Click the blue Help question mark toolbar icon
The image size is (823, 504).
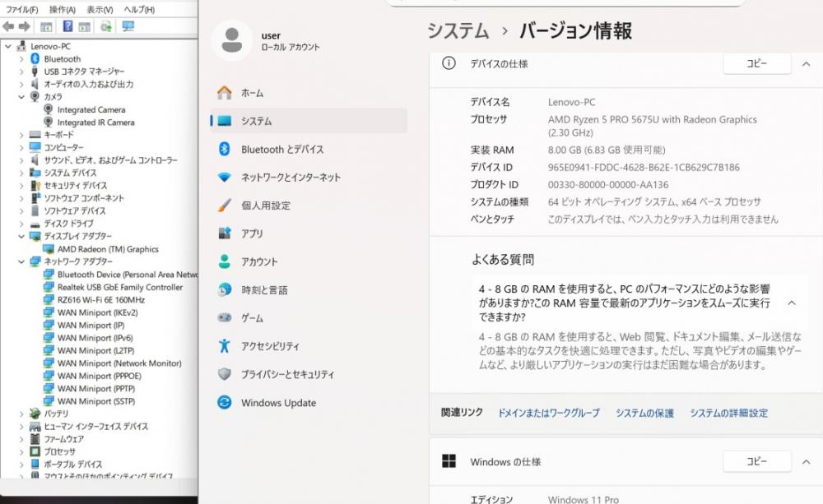pyautogui.click(x=67, y=25)
